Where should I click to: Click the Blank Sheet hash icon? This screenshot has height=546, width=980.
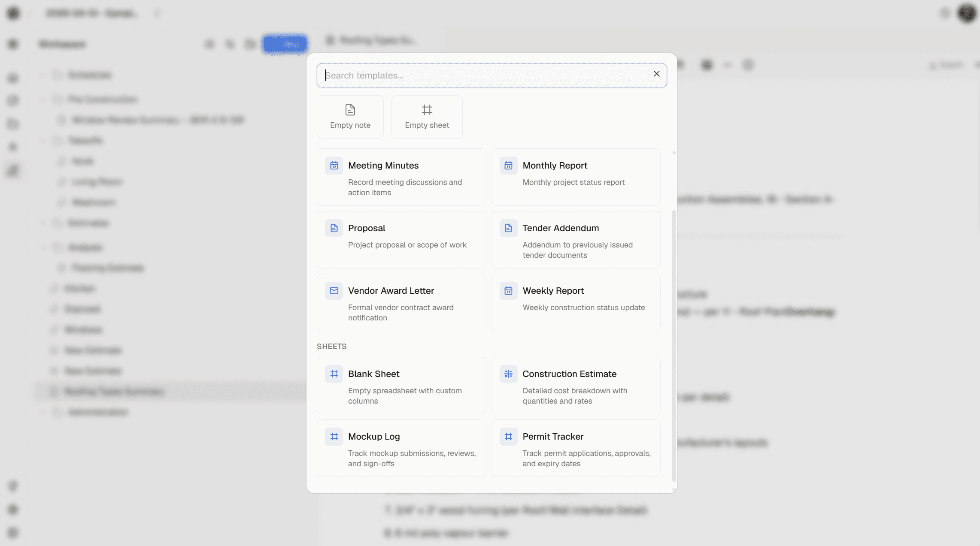coord(334,374)
